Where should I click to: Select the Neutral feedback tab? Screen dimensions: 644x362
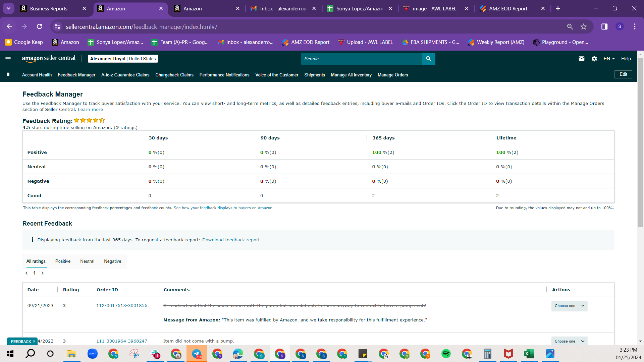(x=87, y=261)
